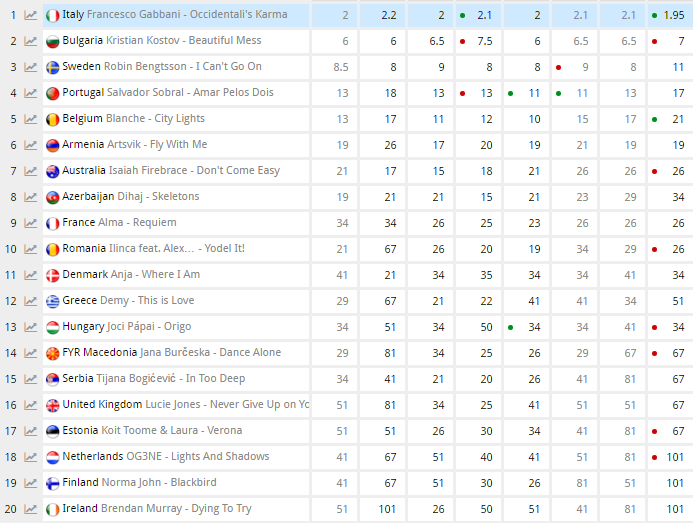Click the France flag icon
Viewport: 693px width, 523px height.
click(53, 223)
